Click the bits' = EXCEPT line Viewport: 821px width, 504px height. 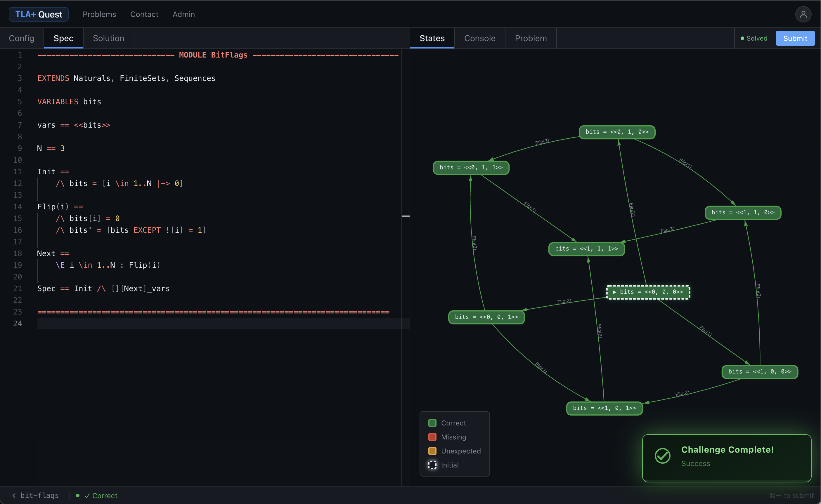coord(131,230)
